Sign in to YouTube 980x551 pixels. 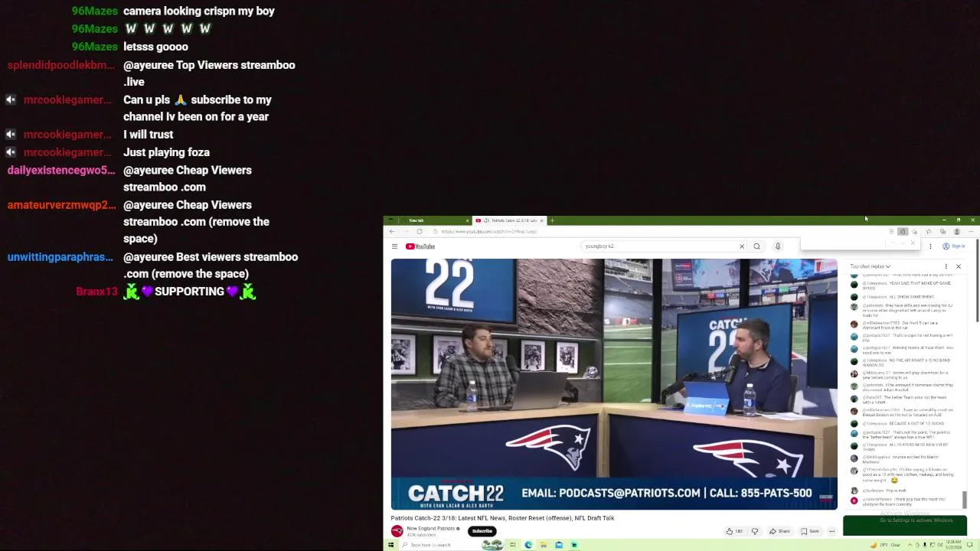[x=954, y=246]
